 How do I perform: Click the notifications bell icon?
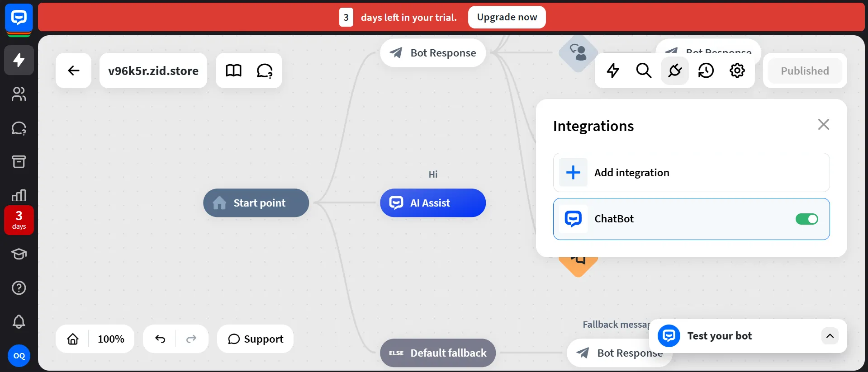(19, 321)
